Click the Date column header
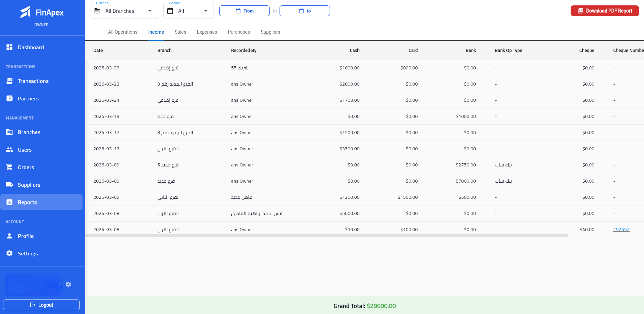 point(98,50)
